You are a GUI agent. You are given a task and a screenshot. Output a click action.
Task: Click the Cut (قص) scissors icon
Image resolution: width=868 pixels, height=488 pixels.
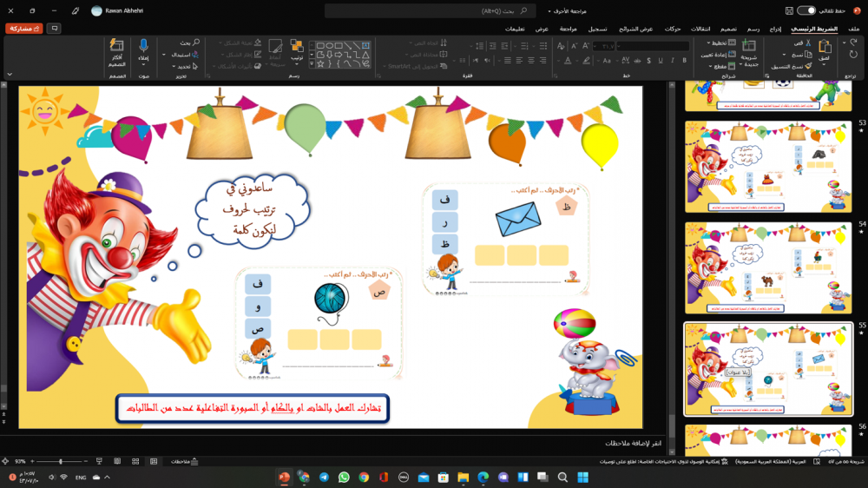coord(808,43)
